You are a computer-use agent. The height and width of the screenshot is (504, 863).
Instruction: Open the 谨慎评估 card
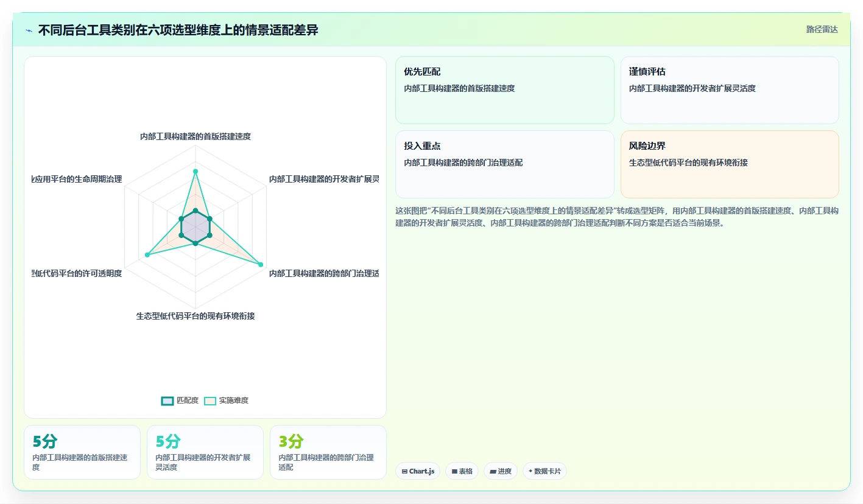point(730,90)
